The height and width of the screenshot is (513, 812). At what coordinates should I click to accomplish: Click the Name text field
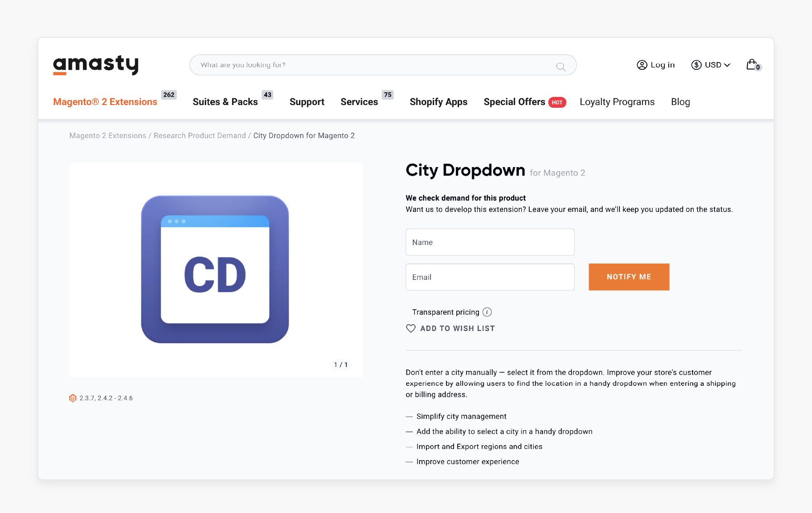click(x=490, y=242)
